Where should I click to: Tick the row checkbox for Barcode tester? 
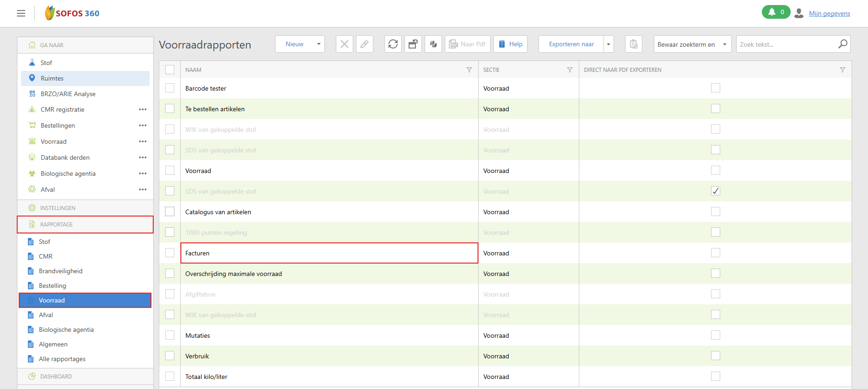(x=170, y=88)
